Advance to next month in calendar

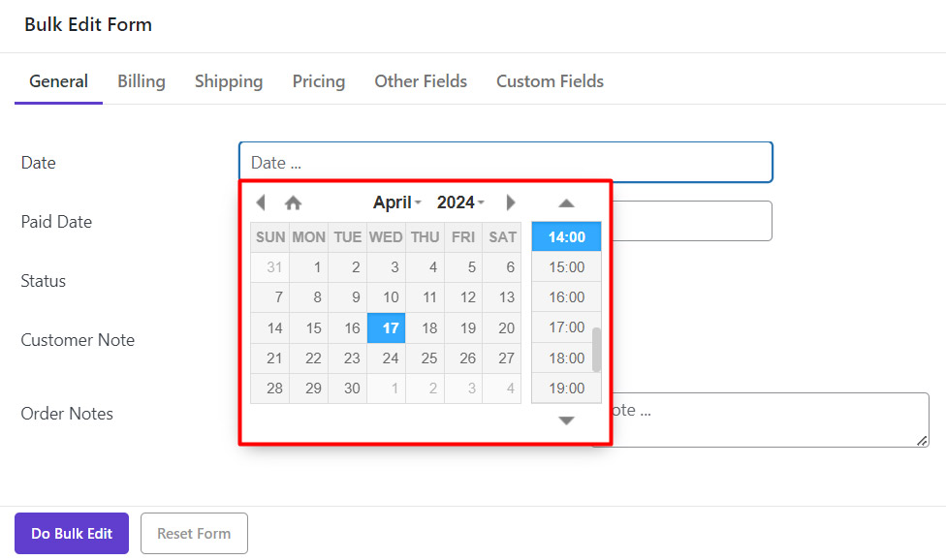click(x=511, y=202)
